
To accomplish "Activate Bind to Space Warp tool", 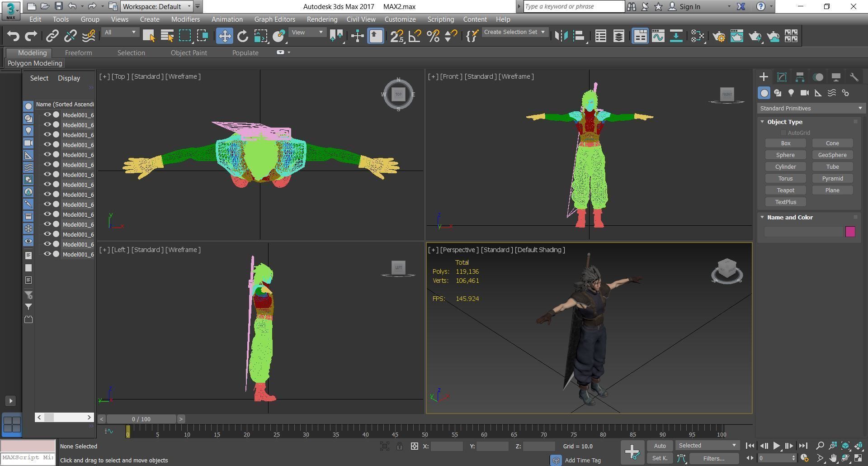I will coord(89,36).
